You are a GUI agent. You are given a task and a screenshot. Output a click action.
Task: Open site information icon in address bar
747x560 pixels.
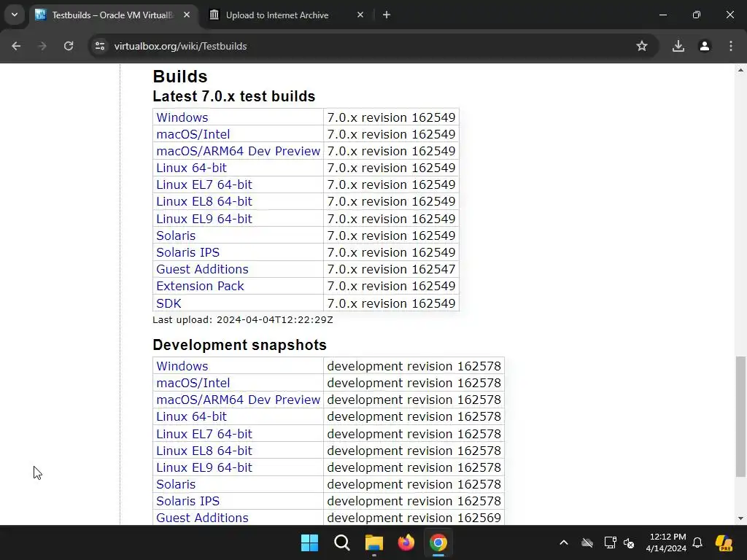coord(100,46)
